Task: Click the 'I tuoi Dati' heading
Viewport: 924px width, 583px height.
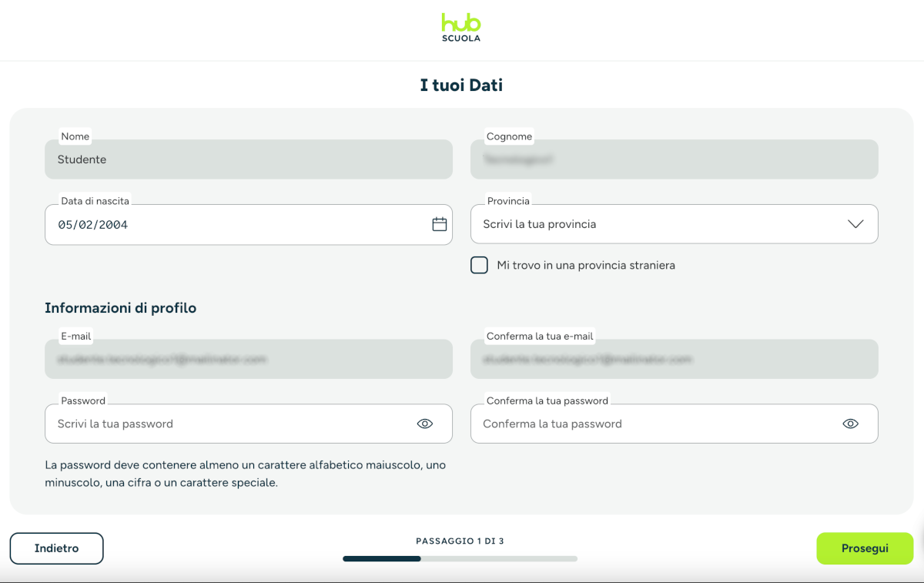Action: [461, 85]
